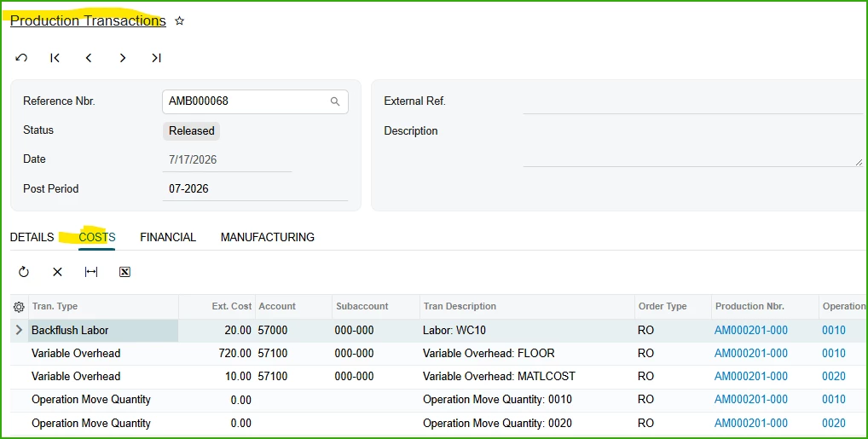868x439 pixels.
Task: Open AM000201-000 link in Backflush Labor row
Action: (x=750, y=330)
